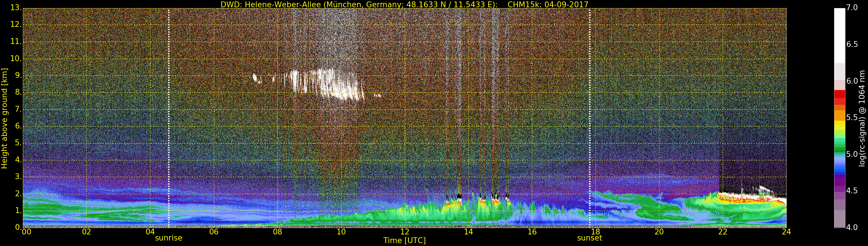Screen dimensions: 868x246
Task: Click the white low cloud layer after 22 UTC
Action: point(753,197)
